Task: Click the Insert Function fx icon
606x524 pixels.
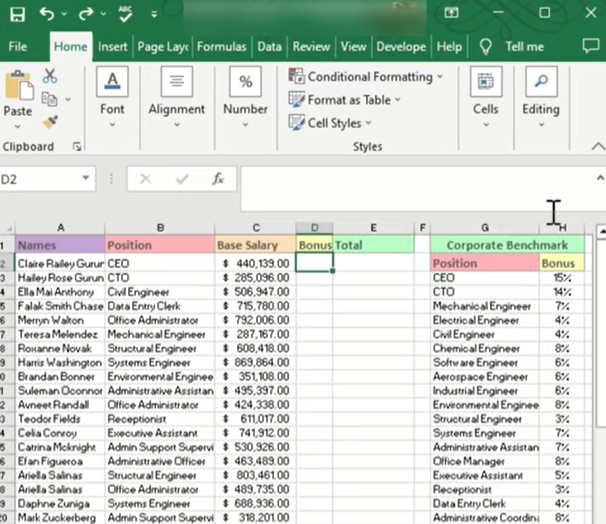Action: pos(217,179)
